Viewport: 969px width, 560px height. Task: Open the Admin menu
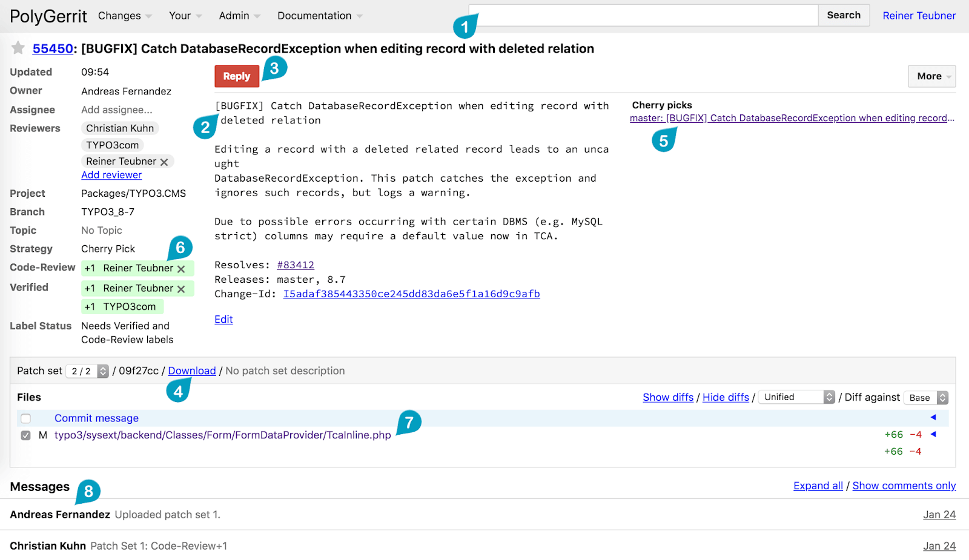(x=239, y=16)
